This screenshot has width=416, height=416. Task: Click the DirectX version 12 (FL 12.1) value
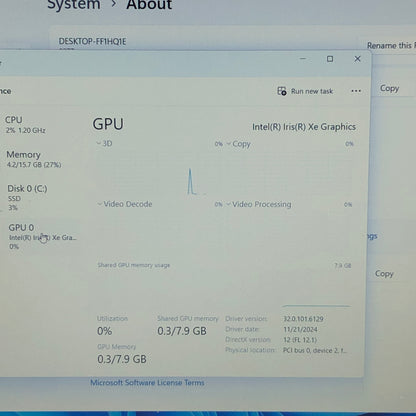pyautogui.click(x=300, y=340)
